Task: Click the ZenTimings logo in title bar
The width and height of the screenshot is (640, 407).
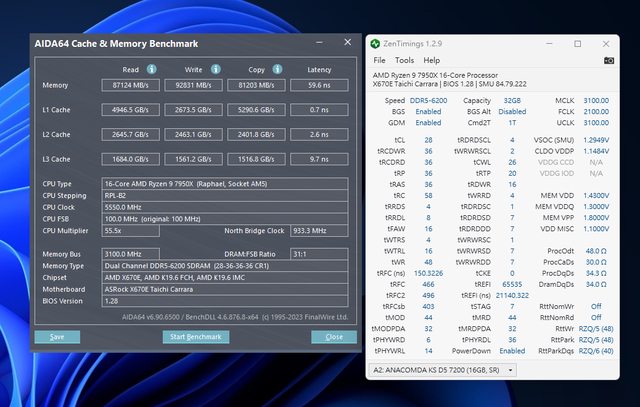Action: 375,43
